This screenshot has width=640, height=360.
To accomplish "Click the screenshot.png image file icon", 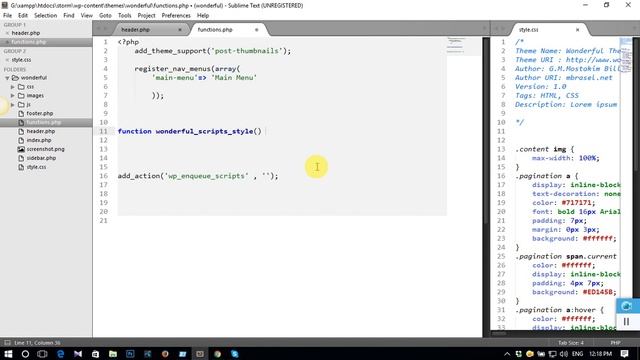I will pyautogui.click(x=21, y=149).
